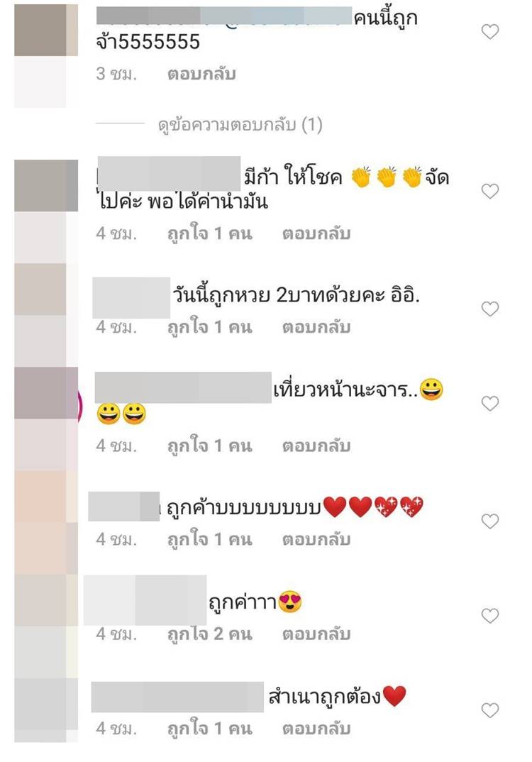The height and width of the screenshot is (762, 532).
Task: Like the ถูกค้าบบบบบบบ comment
Action: pos(489,521)
